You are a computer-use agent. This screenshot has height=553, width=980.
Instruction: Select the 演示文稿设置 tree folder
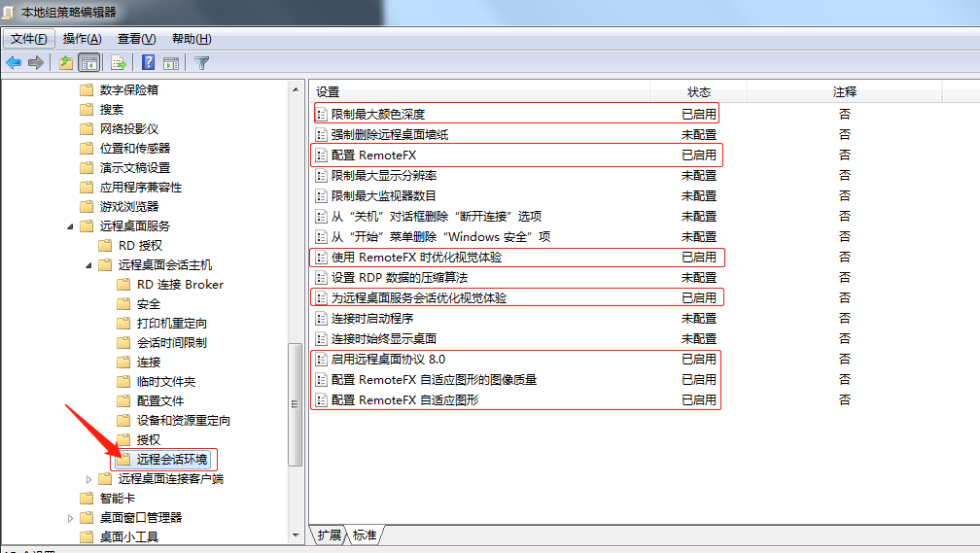point(135,167)
